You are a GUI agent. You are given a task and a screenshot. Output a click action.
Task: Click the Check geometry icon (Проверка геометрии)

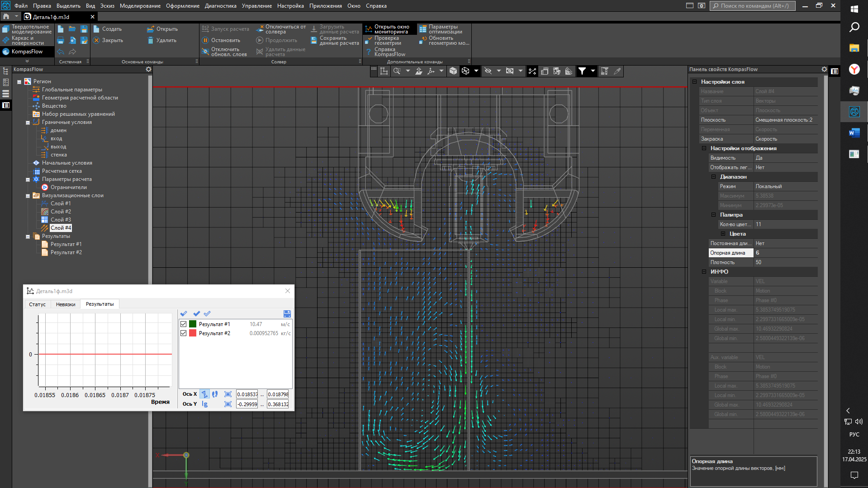click(x=369, y=41)
